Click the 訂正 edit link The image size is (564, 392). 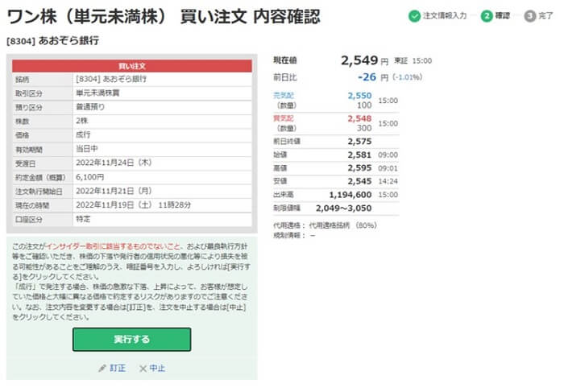(x=118, y=369)
